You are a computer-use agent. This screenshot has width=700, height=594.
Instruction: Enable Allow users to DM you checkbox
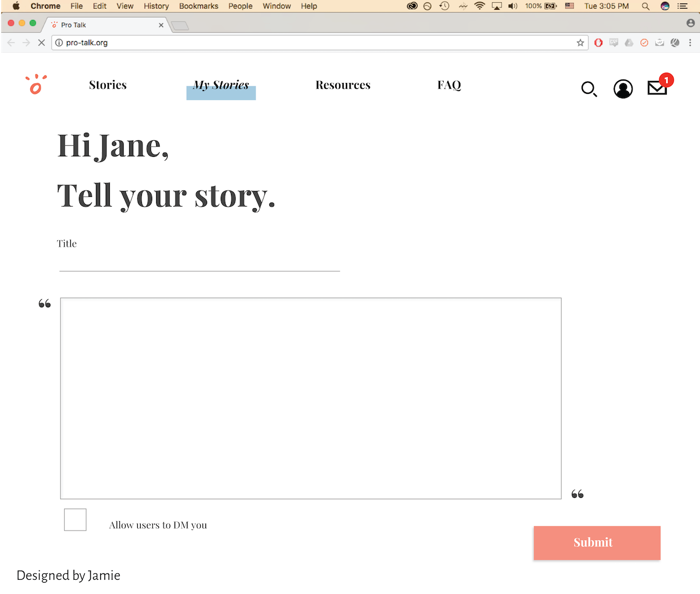75,520
